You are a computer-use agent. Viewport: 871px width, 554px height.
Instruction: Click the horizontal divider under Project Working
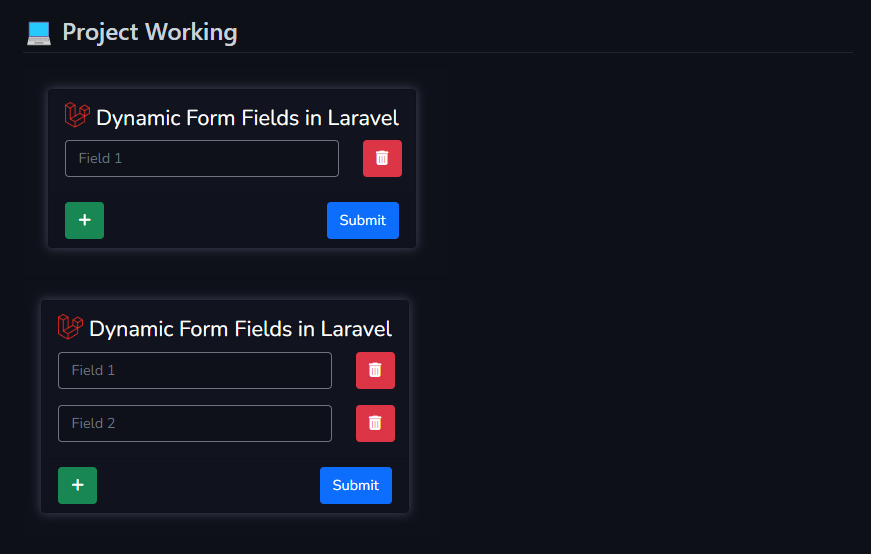click(x=438, y=53)
